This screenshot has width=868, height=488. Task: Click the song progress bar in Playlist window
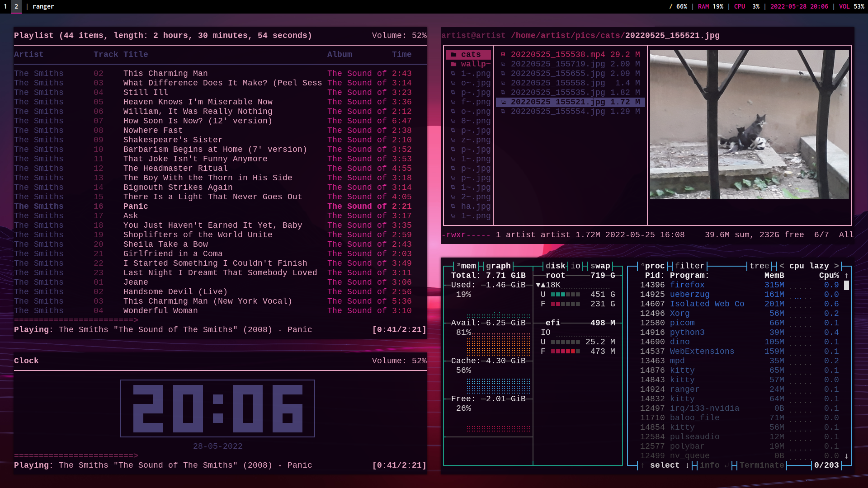pos(76,320)
